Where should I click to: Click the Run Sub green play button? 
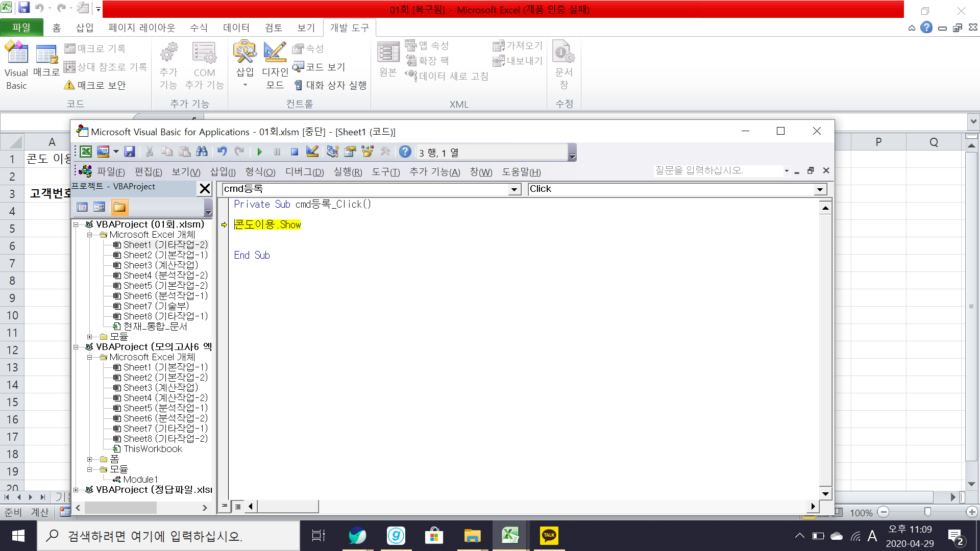point(259,152)
